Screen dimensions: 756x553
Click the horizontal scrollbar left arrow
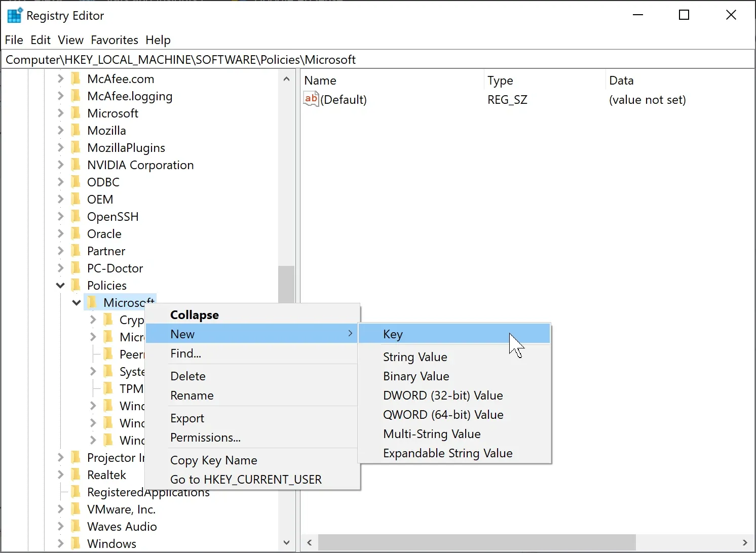coord(310,542)
